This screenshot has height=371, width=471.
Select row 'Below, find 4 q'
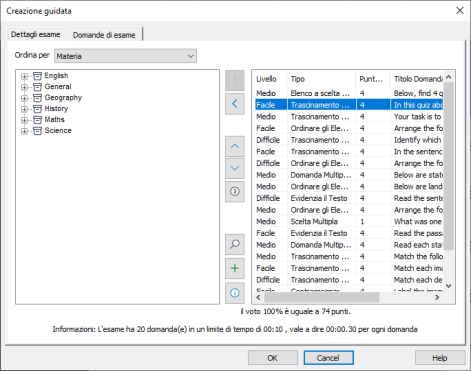pyautogui.click(x=348, y=93)
